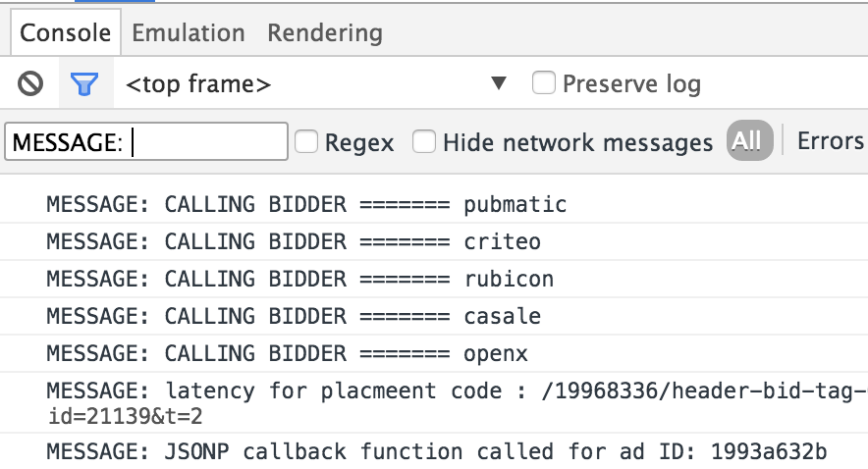Viewport: 868px width, 469px height.
Task: Enable the Regex filter checkbox
Action: pos(307,142)
